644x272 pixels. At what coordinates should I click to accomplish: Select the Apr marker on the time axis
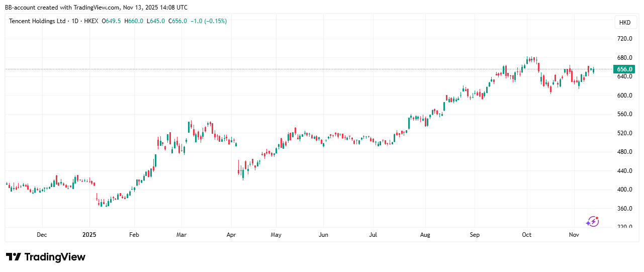[231, 235]
